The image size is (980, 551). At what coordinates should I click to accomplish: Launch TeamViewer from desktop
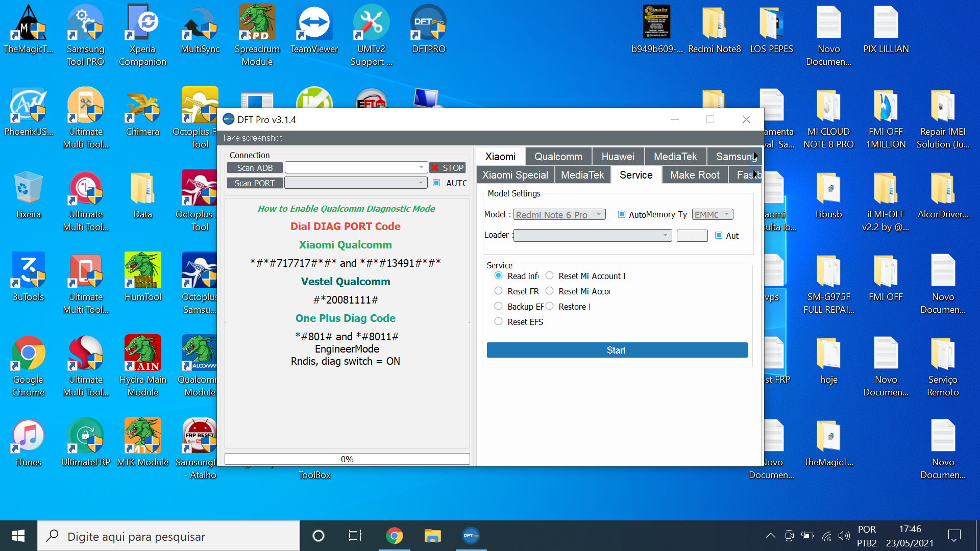(314, 30)
